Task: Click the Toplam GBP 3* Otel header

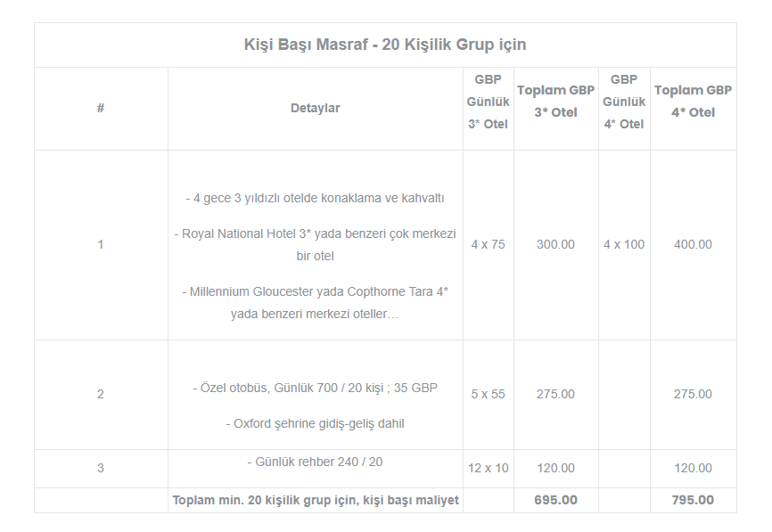Action: click(555, 102)
